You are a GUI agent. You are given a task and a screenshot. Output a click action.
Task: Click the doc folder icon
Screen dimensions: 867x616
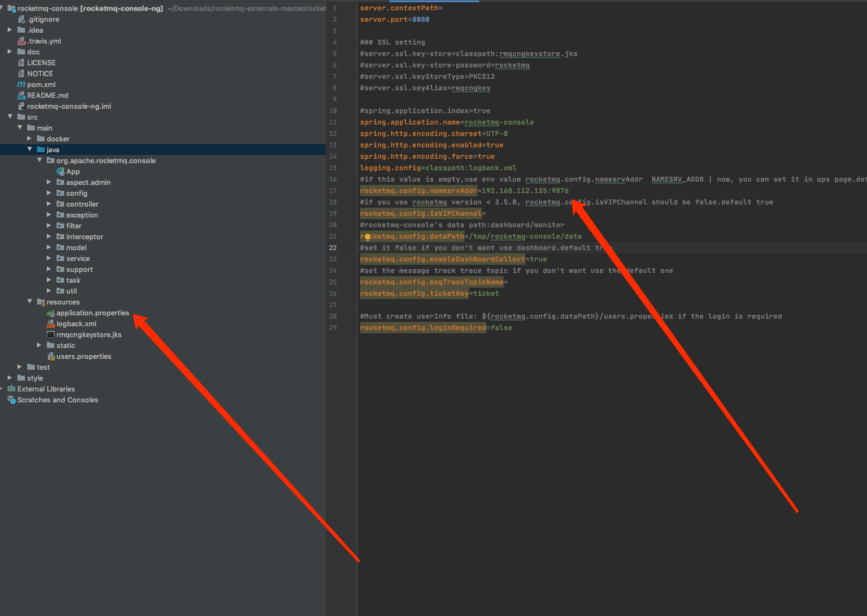click(x=21, y=52)
